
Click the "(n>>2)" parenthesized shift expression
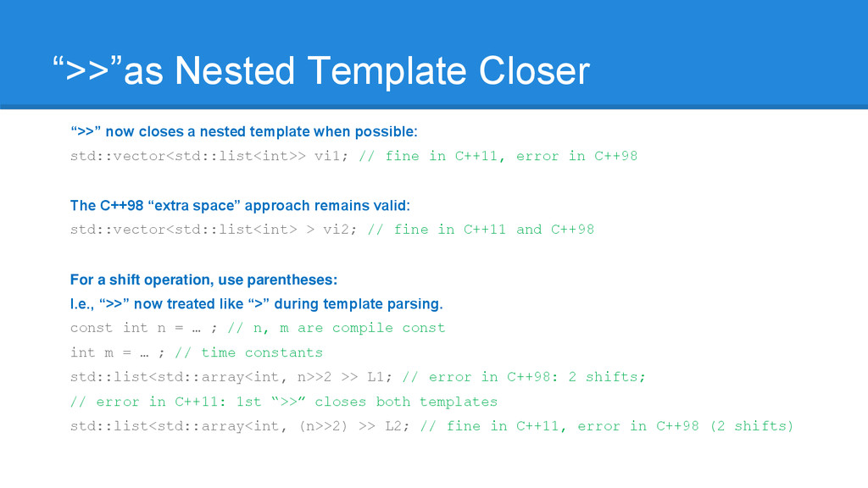(x=323, y=426)
